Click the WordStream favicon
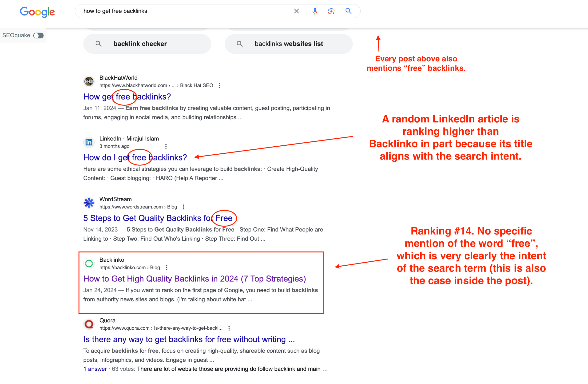Viewport: 588px width, 384px height. [x=89, y=203]
